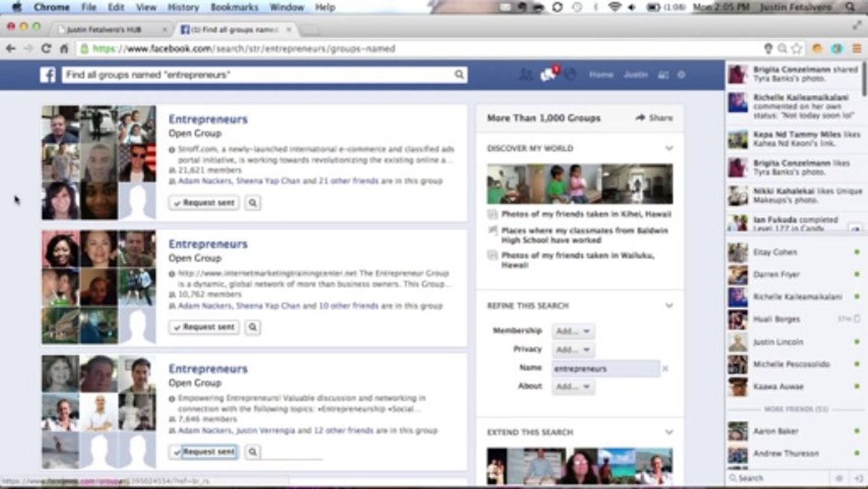Viewport: 868px width, 489px height.
Task: Click the search magnifier under 7,646 members group
Action: 252,452
